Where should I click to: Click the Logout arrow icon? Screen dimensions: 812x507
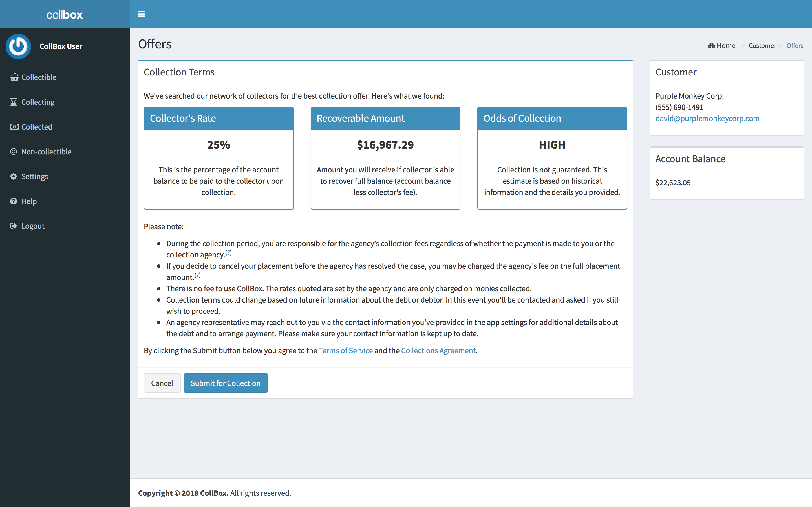coord(14,226)
